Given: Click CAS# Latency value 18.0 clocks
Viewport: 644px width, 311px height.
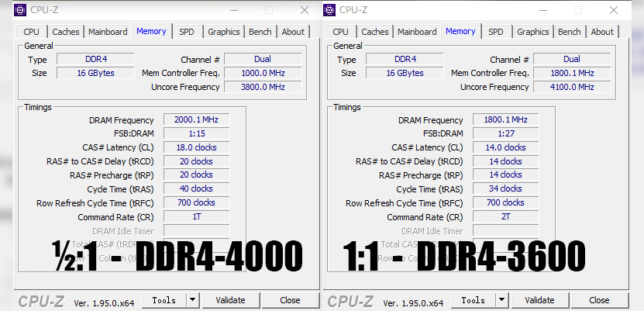Looking at the screenshot, I should [x=196, y=147].
